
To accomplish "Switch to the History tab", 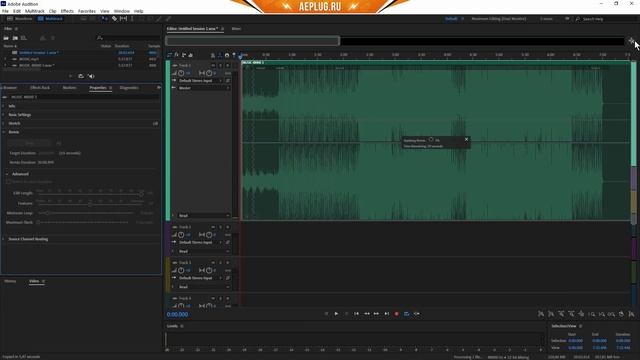I will (x=10, y=281).
